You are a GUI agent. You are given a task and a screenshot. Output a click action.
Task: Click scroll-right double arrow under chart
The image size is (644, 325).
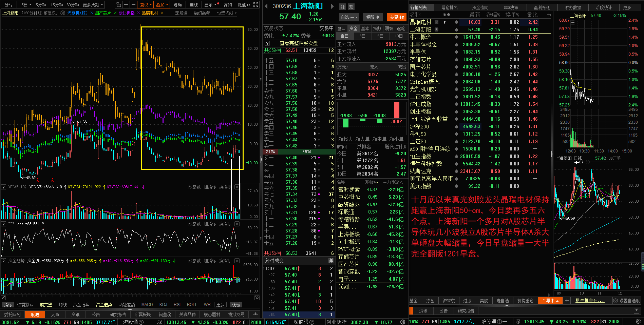click(x=257, y=298)
